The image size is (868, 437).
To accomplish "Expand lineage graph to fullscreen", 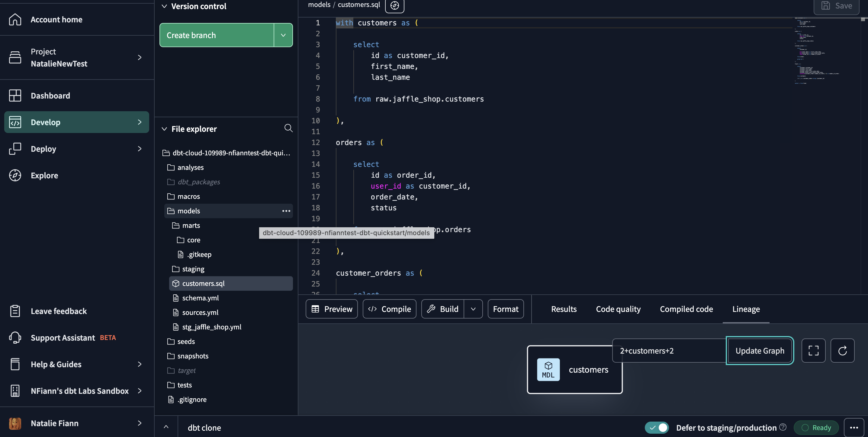I will [x=813, y=351].
